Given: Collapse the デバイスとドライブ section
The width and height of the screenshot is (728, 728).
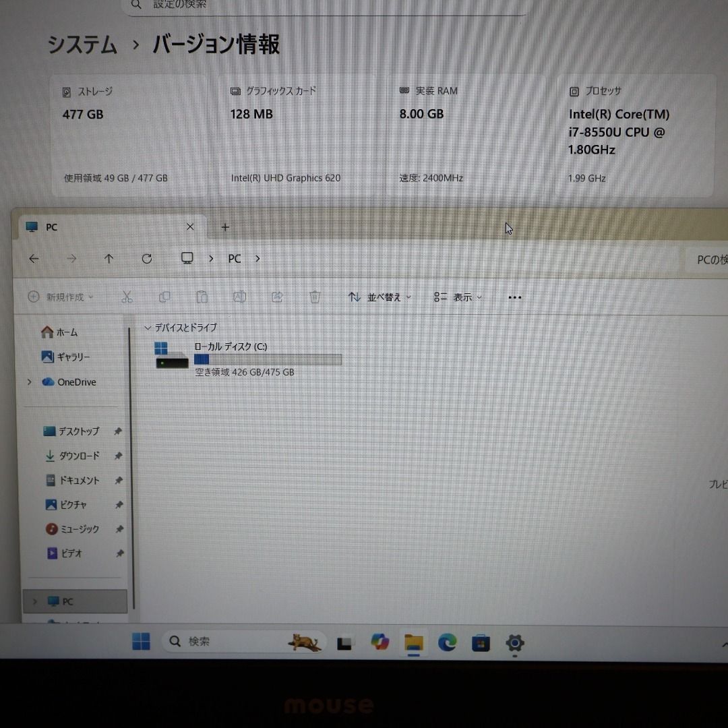Looking at the screenshot, I should (148, 328).
